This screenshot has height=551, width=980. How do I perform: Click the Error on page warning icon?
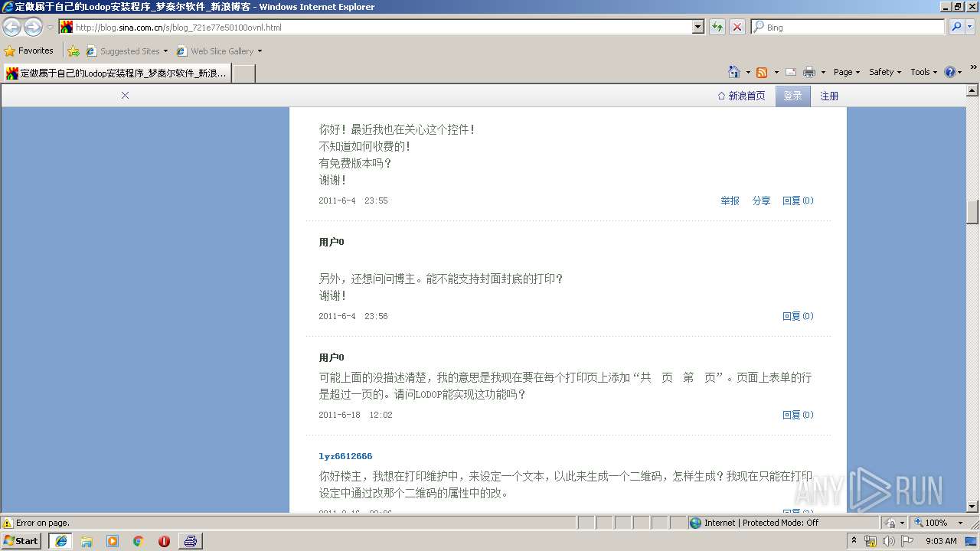pyautogui.click(x=8, y=523)
